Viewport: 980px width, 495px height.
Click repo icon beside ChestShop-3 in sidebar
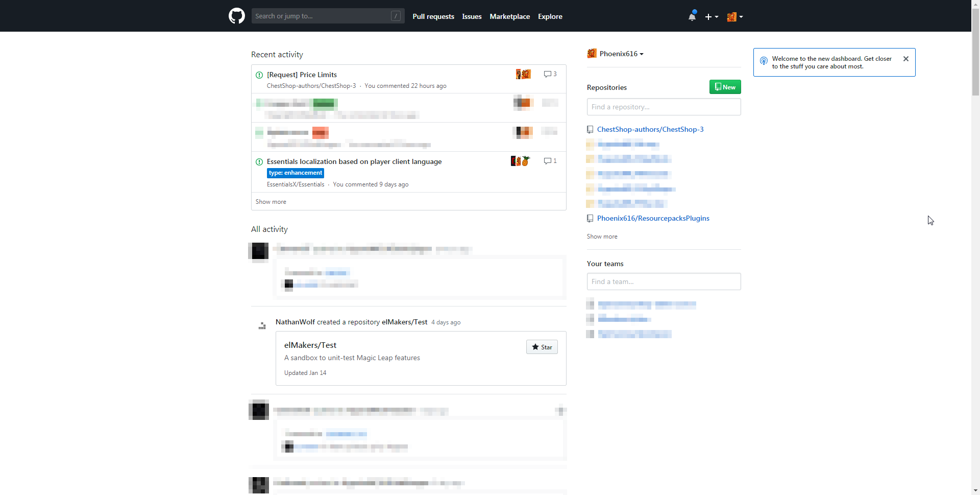click(x=590, y=130)
